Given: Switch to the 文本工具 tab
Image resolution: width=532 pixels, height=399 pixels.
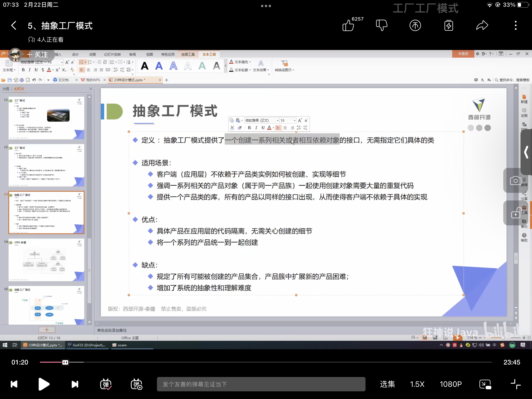Looking at the screenshot, I should (x=209, y=54).
